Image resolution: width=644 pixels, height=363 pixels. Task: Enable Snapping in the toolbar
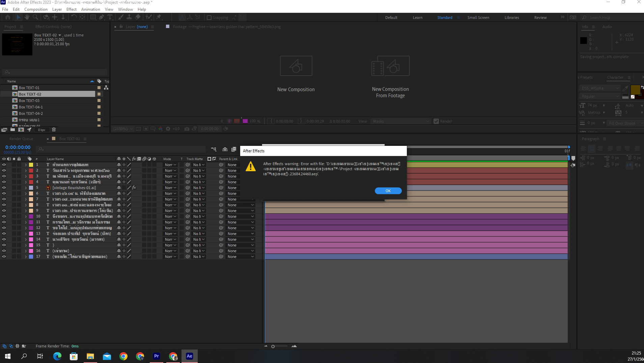tap(209, 17)
